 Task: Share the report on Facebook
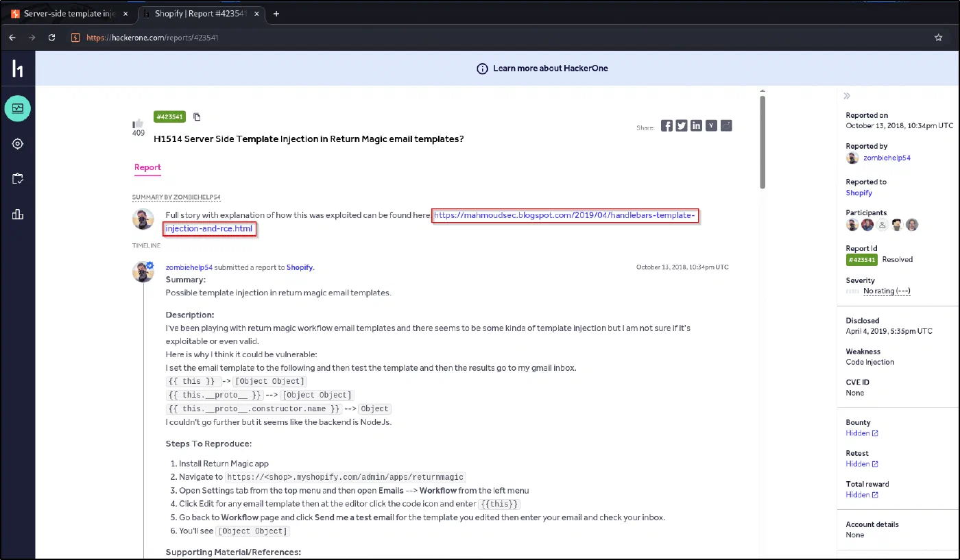click(x=667, y=125)
